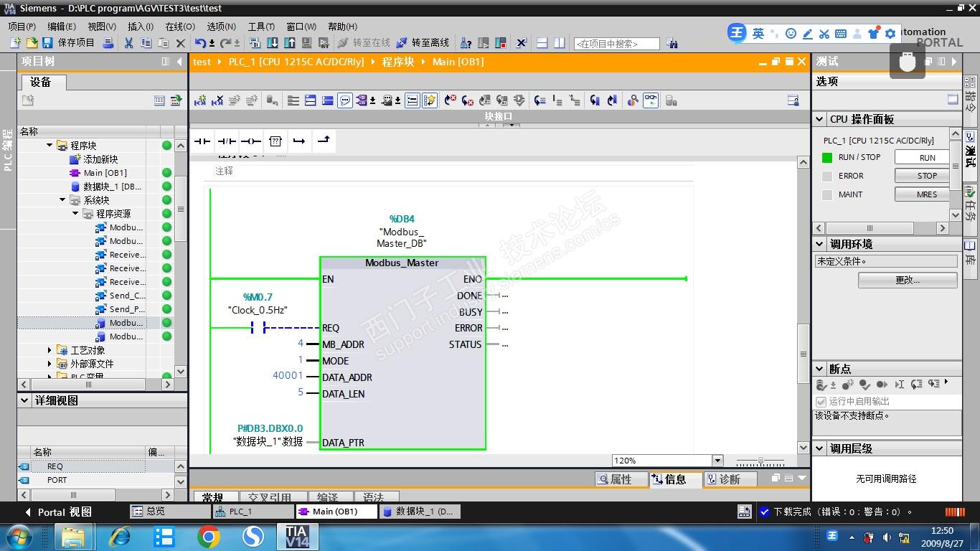Viewport: 980px width, 551px height.
Task: Adjust the editor zoom slider
Action: tap(760, 461)
